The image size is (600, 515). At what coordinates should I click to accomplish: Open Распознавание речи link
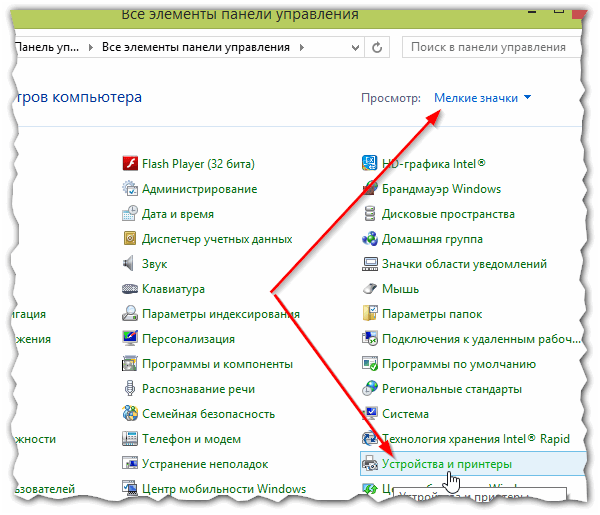point(198,389)
